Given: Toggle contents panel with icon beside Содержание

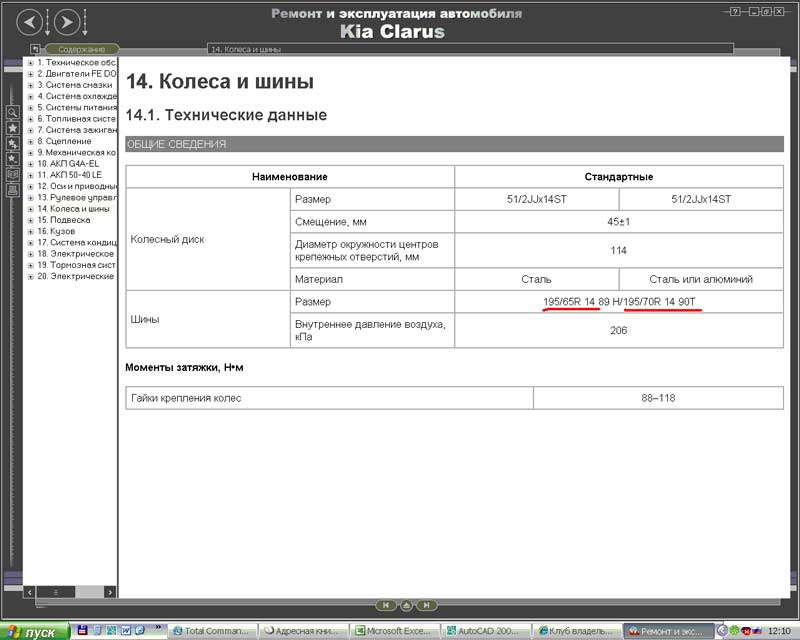Looking at the screenshot, I should [x=35, y=49].
